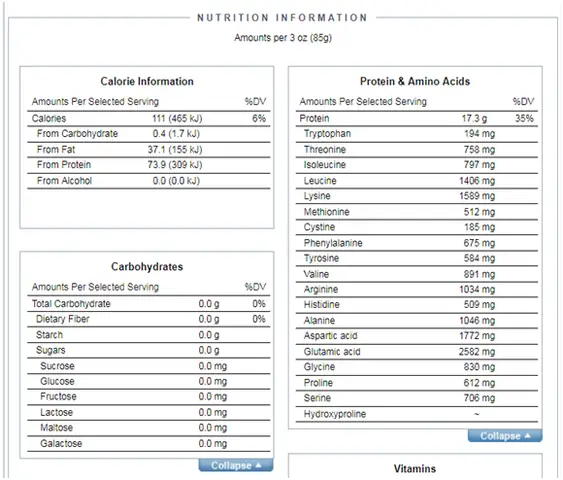Click the Fructose row label
The image size is (563, 480).
(x=58, y=396)
